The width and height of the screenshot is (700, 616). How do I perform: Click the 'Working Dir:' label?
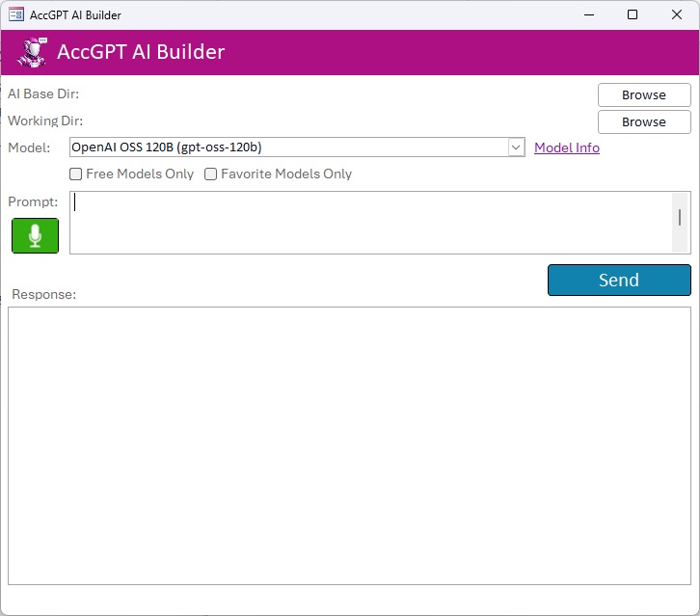(45, 121)
